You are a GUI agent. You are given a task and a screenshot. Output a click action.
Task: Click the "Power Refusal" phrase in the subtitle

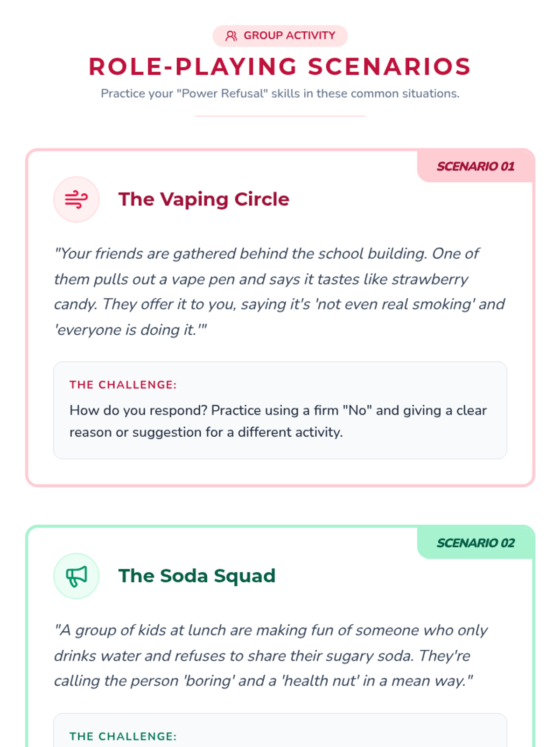220,93
